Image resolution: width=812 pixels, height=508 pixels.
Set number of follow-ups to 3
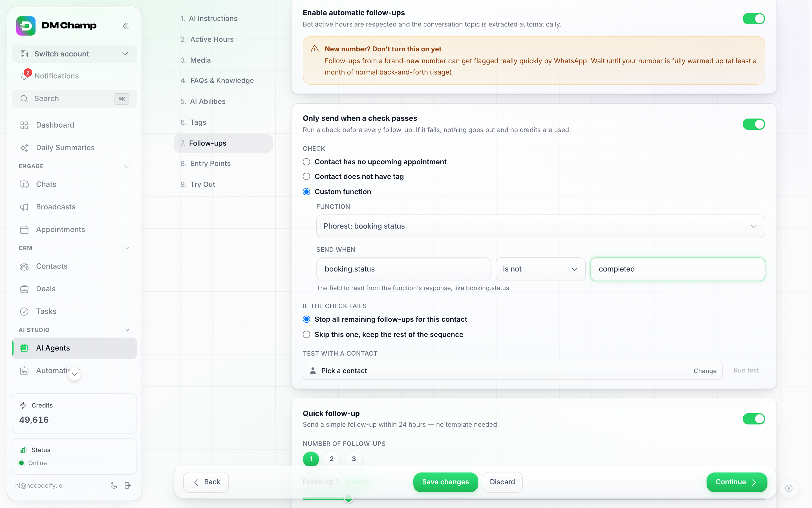point(354,459)
